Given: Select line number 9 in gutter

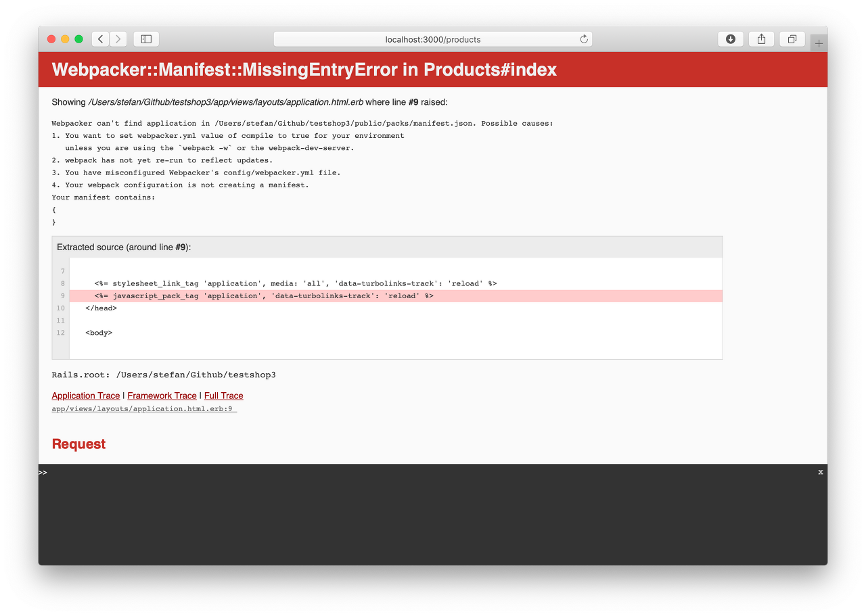Looking at the screenshot, I should tap(62, 296).
